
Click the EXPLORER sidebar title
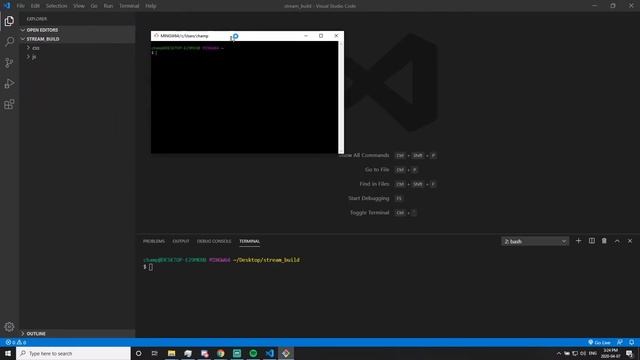click(x=37, y=19)
